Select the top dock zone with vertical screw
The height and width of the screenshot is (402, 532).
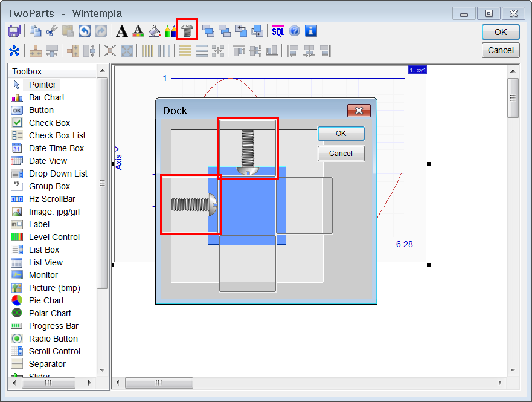[248, 148]
